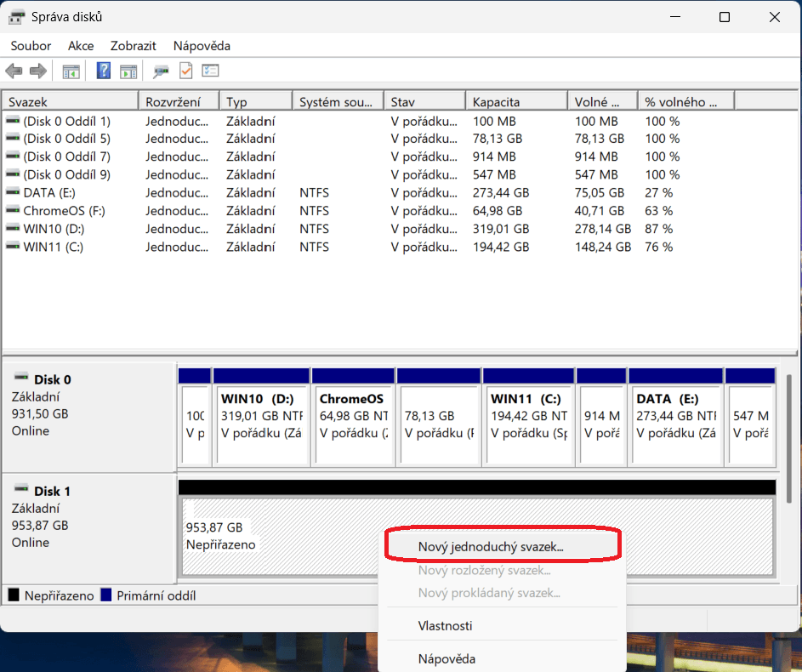Choose Vlastnosti in the context menu
The height and width of the screenshot is (672, 802).
pos(445,626)
